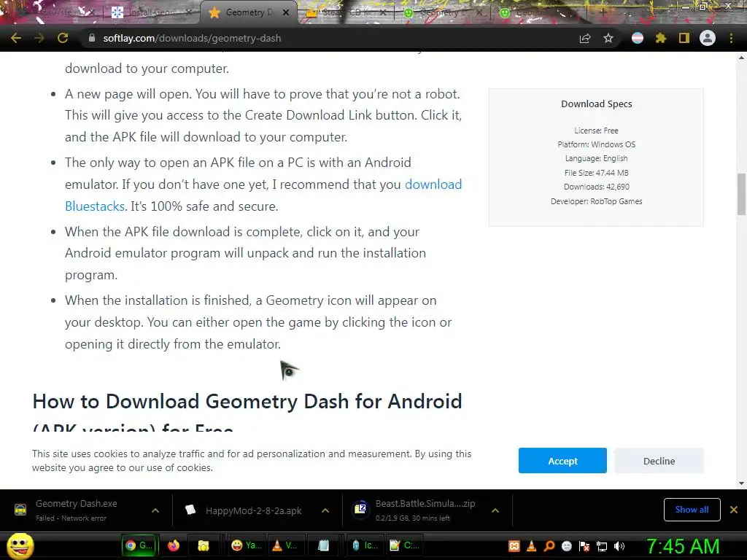Click the magnifier tray icon
The image size is (747, 560).
coord(549,546)
